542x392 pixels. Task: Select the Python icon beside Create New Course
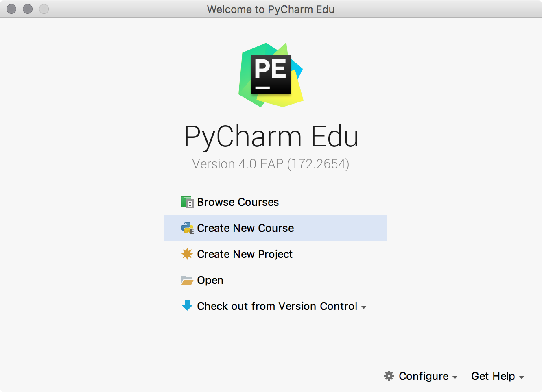(x=187, y=228)
